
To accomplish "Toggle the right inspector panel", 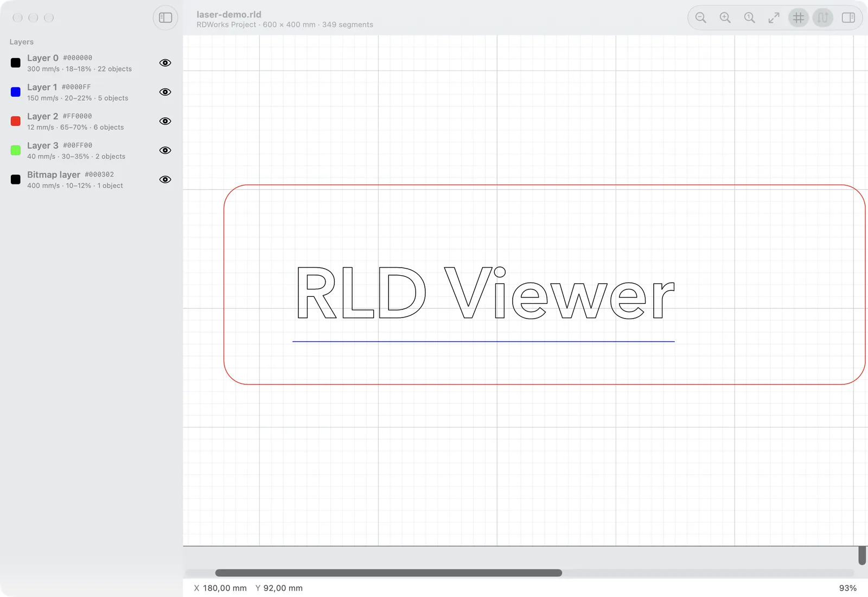I will 848,18.
